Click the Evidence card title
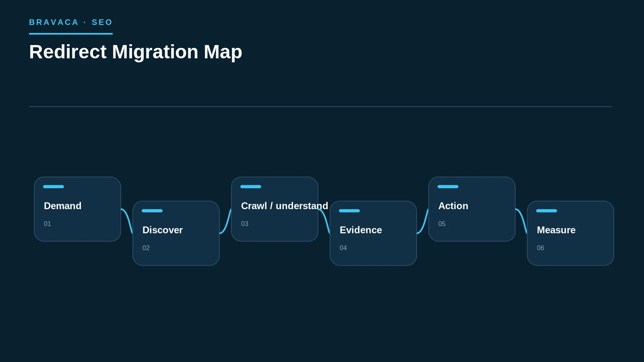 361,230
